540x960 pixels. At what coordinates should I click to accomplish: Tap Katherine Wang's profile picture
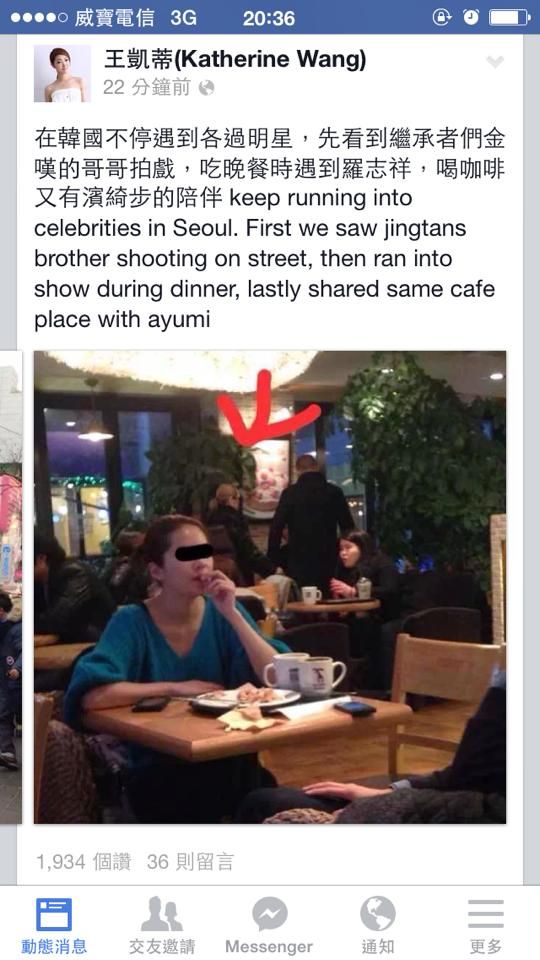[62, 73]
